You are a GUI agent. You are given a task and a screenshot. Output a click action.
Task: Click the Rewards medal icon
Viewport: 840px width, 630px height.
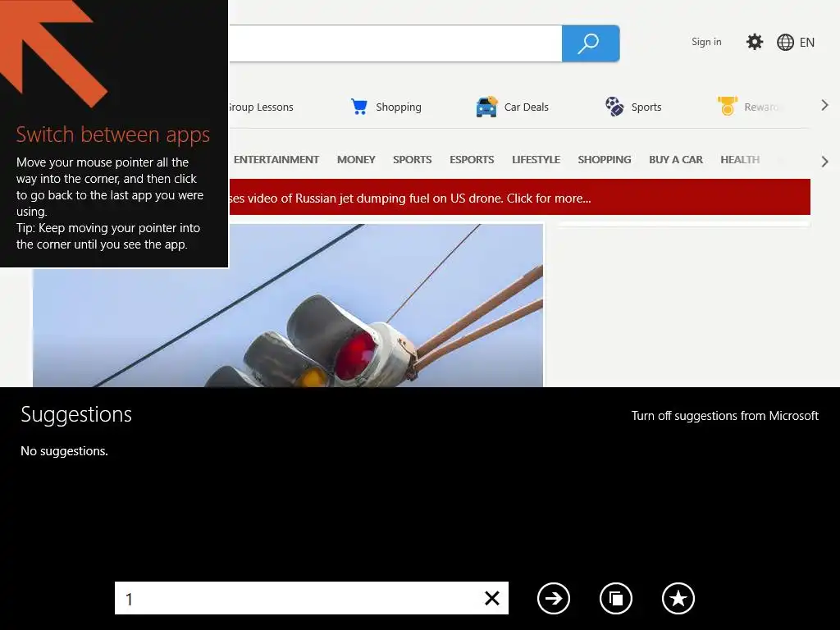coord(728,106)
